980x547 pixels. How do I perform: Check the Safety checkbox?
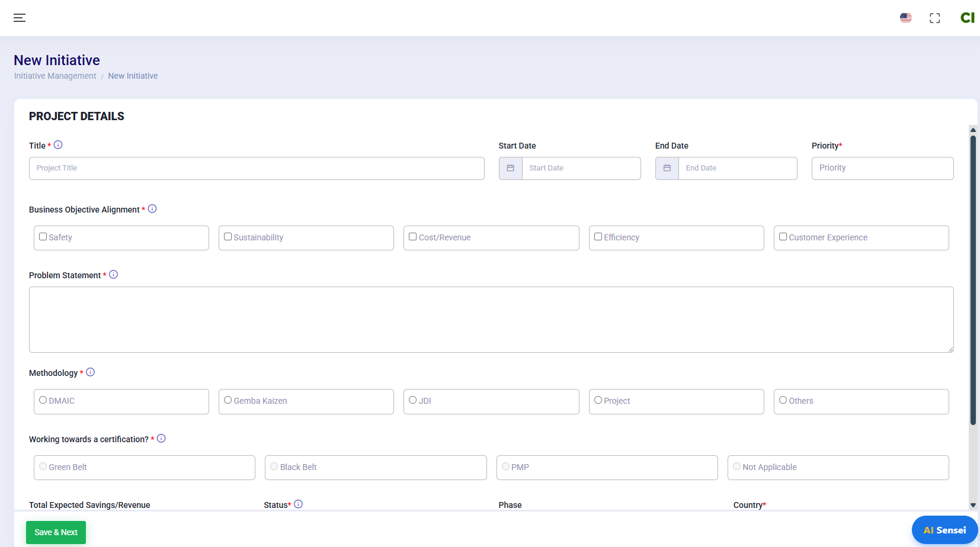pyautogui.click(x=43, y=237)
